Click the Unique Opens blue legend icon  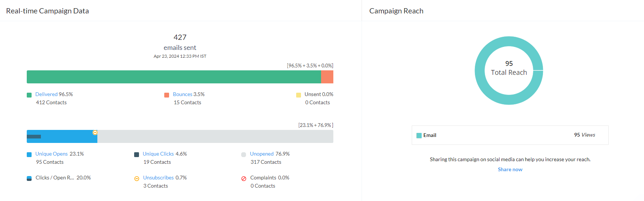coord(29,154)
